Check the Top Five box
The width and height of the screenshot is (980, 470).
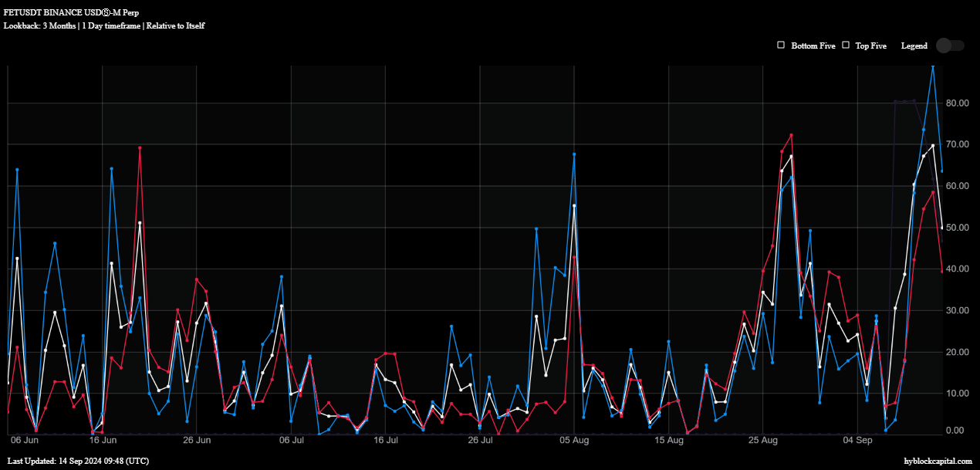point(846,46)
